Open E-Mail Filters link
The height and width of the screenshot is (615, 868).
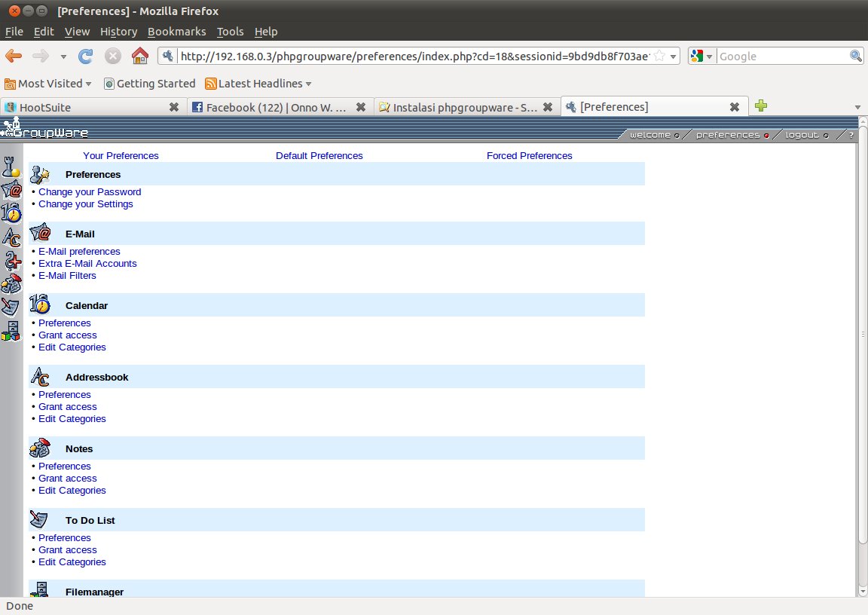[67, 276]
